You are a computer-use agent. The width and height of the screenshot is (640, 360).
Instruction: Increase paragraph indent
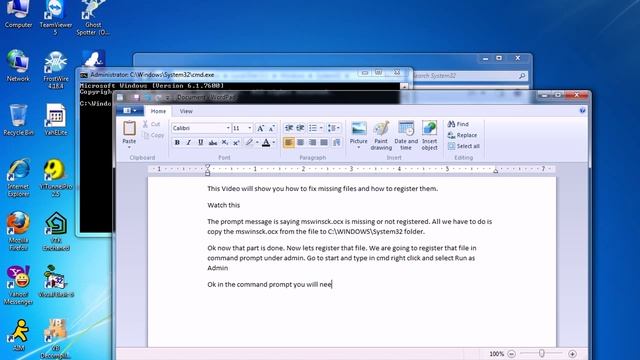(x=300, y=128)
